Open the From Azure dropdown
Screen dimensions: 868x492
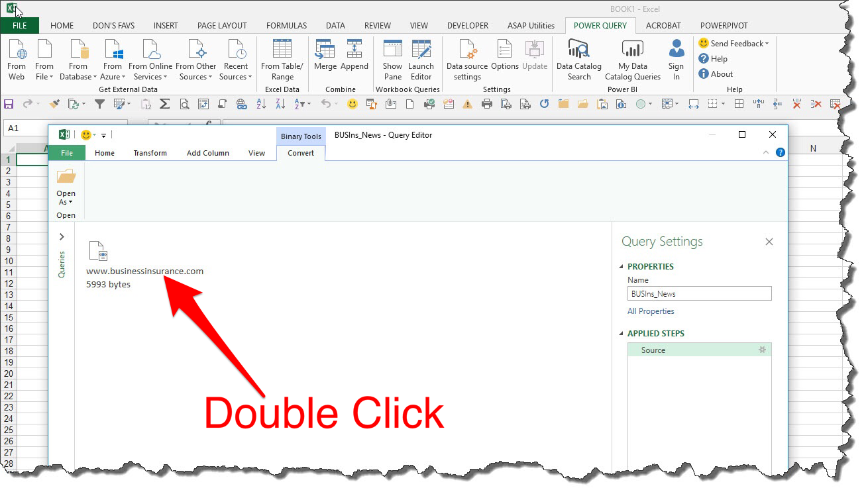112,58
